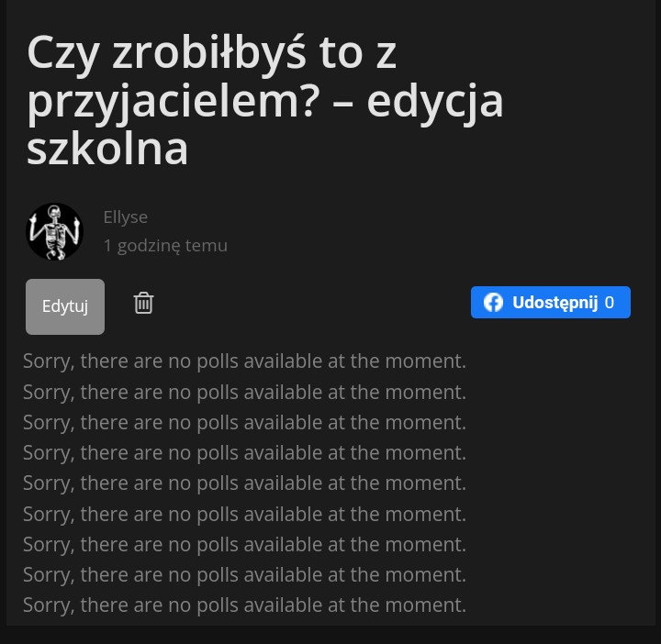Click the seventh "no polls available" line

coord(244,544)
